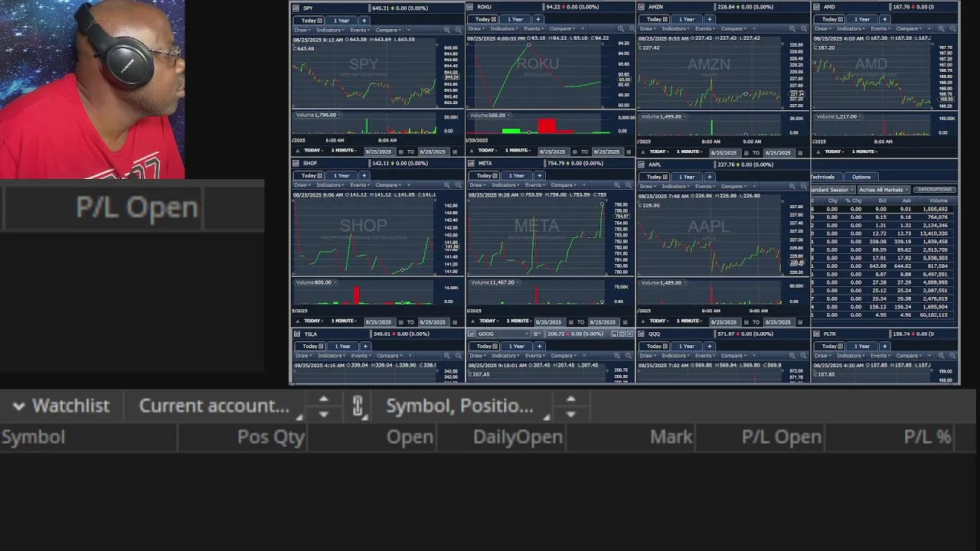
Task: Add a new tab in META chart
Action: coord(539,175)
